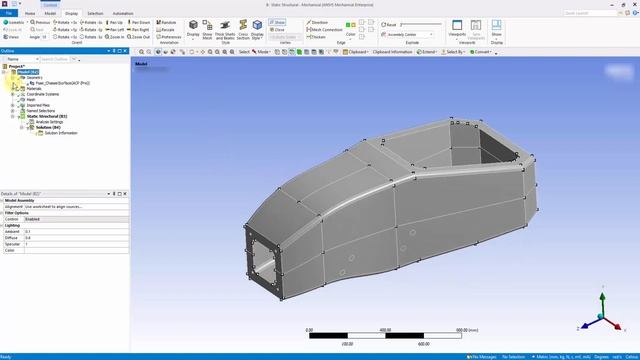
Task: Select Mesh in the Outline tree
Action: point(31,100)
